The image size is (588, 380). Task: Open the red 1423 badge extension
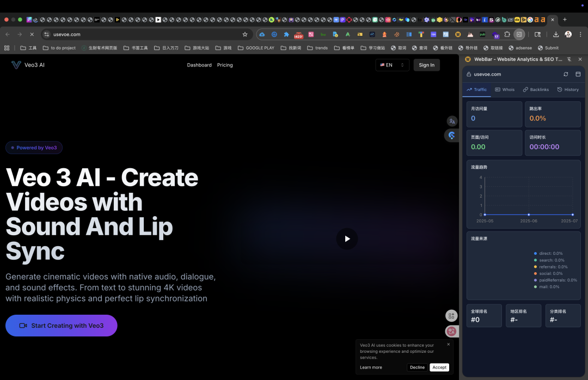pyautogui.click(x=298, y=35)
